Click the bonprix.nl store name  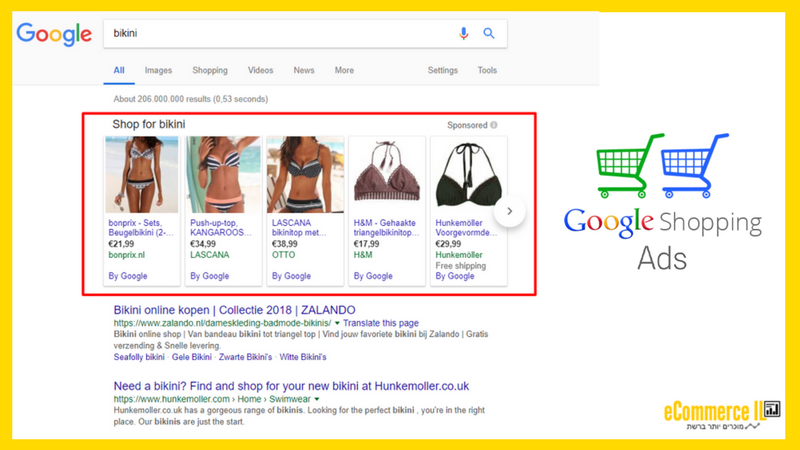(127, 255)
